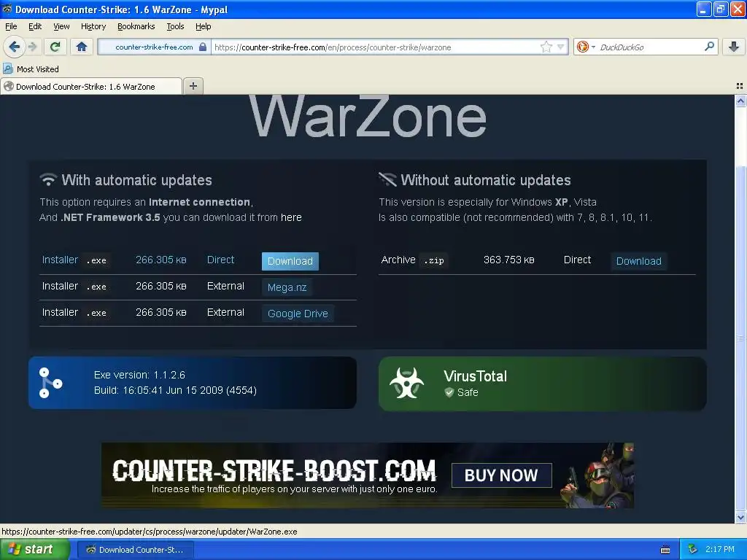The width and height of the screenshot is (747, 560).
Task: Open the Tools menu
Action: point(175,26)
